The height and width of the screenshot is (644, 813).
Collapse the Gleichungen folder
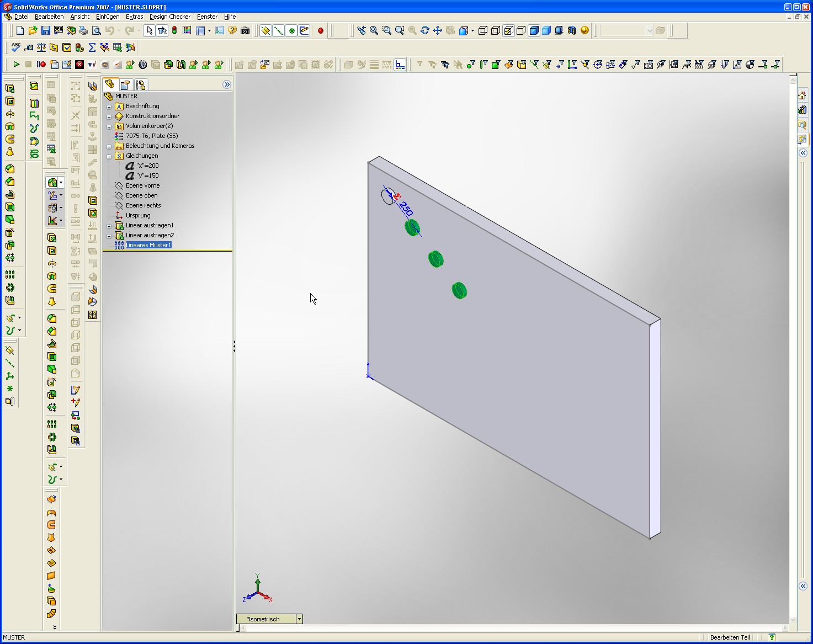point(109,156)
